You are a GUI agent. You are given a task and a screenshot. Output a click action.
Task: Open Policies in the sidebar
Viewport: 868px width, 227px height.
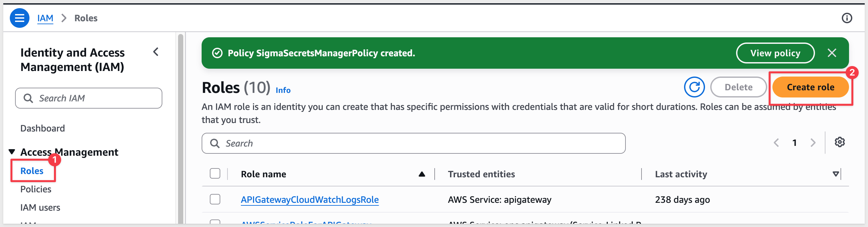pyautogui.click(x=36, y=189)
